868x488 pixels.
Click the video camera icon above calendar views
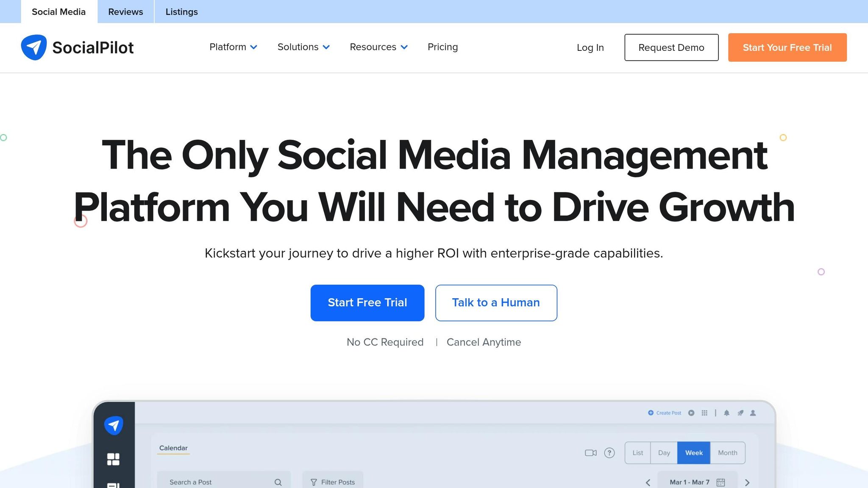590,452
